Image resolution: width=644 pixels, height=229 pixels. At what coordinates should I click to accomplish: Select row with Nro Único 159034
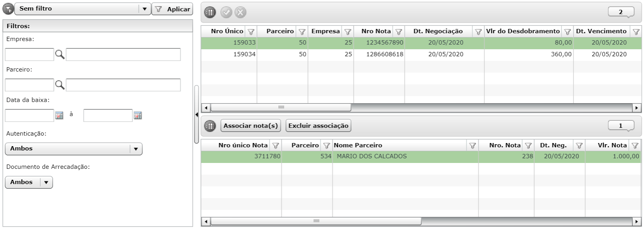(421, 55)
